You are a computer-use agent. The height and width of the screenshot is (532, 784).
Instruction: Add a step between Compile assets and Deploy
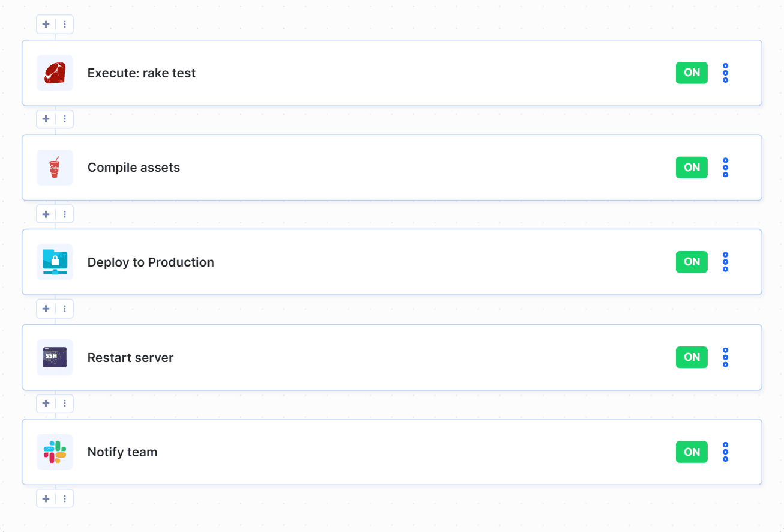[46, 214]
